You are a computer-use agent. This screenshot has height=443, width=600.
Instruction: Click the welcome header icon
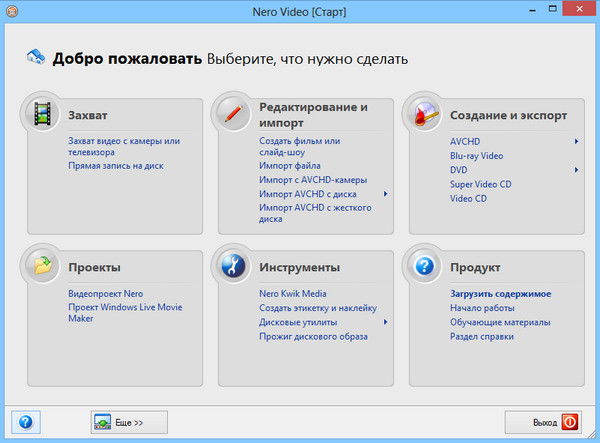pos(36,58)
